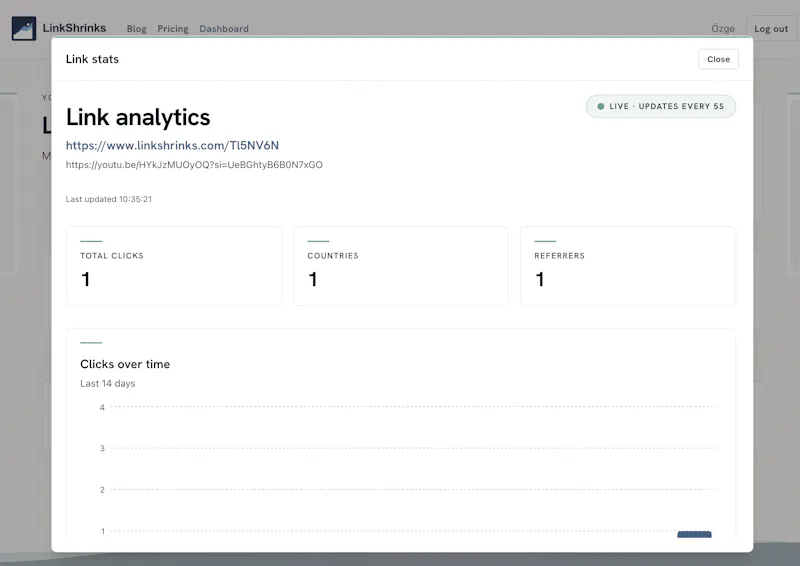Viewport: 800px width, 566px height.
Task: Click the Özge username
Action: pyautogui.click(x=723, y=29)
